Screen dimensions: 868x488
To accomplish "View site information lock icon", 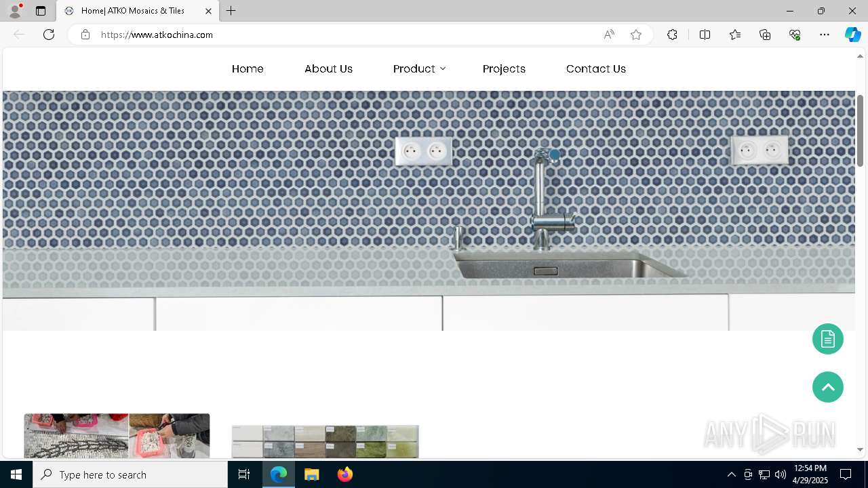I will pyautogui.click(x=85, y=35).
